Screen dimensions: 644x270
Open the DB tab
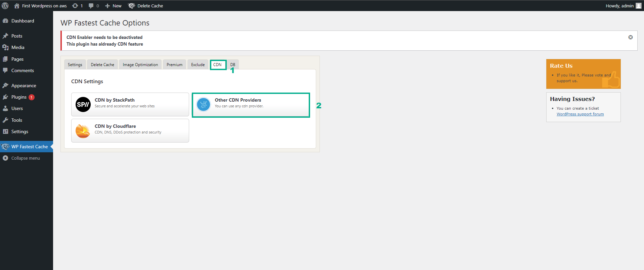tap(233, 65)
